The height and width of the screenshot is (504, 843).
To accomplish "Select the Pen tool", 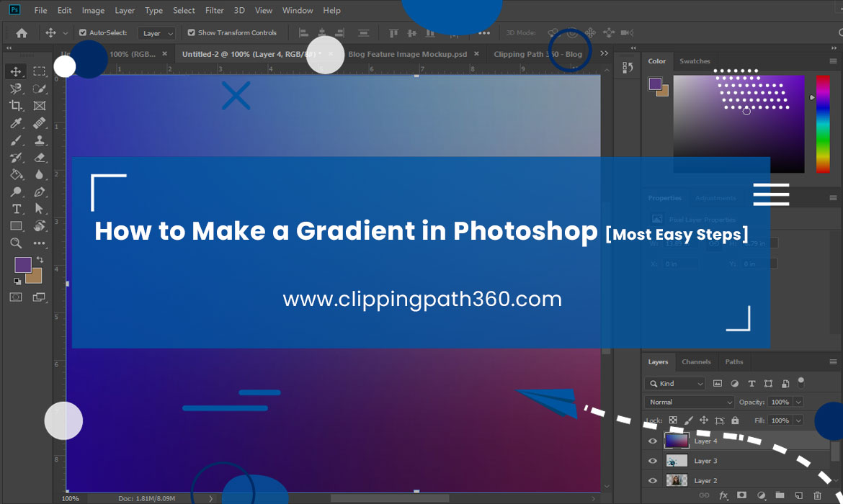I will click(x=39, y=192).
